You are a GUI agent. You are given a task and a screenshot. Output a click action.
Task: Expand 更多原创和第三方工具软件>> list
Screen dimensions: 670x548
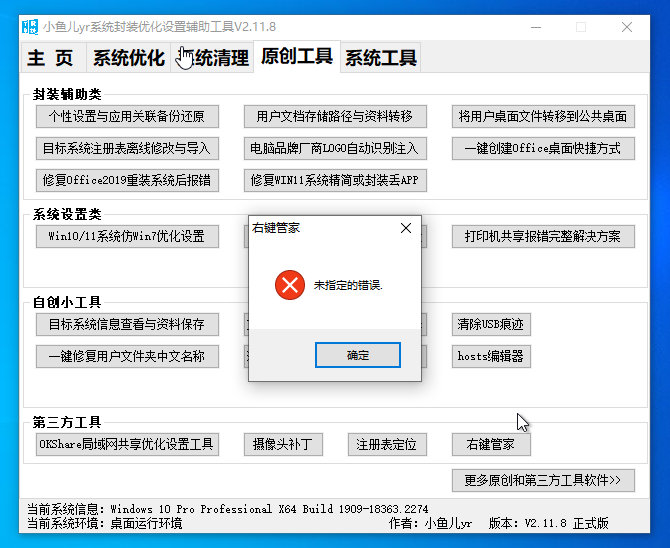pyautogui.click(x=543, y=480)
